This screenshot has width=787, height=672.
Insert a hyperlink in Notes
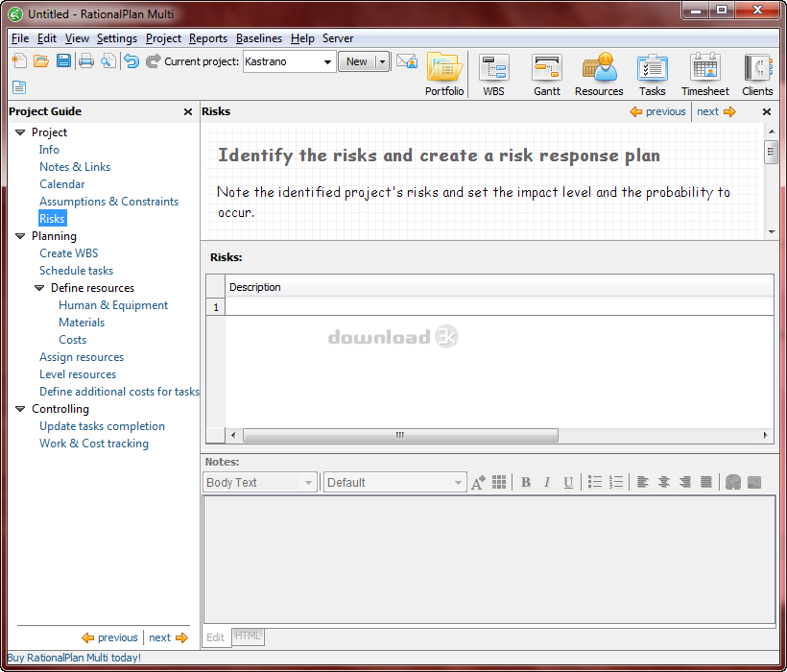[733, 482]
